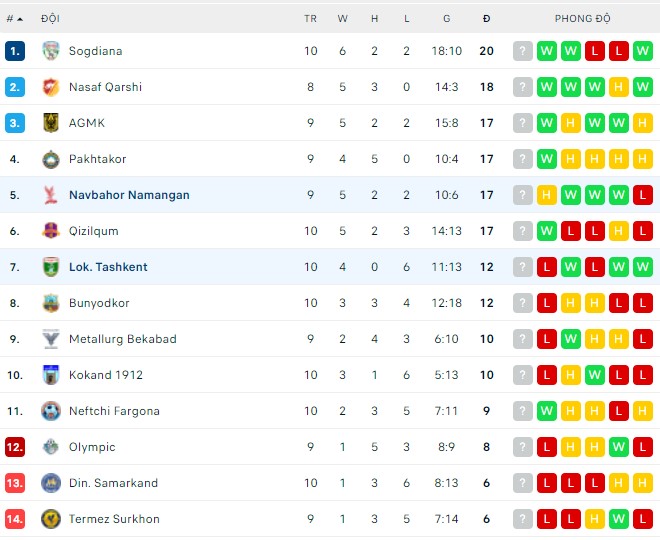The image size is (660, 540).
Task: Click the Navbahor Namangan team logo
Action: click(51, 195)
